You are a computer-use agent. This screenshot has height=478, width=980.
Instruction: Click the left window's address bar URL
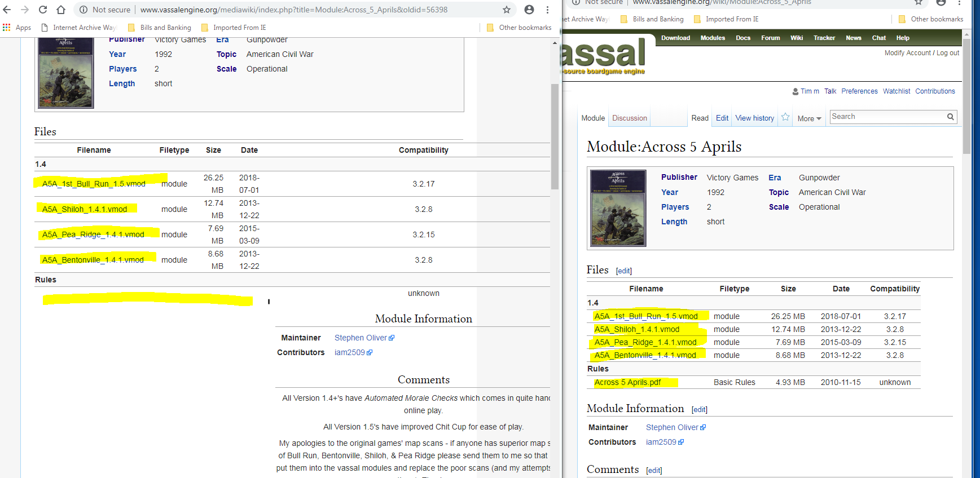point(293,10)
